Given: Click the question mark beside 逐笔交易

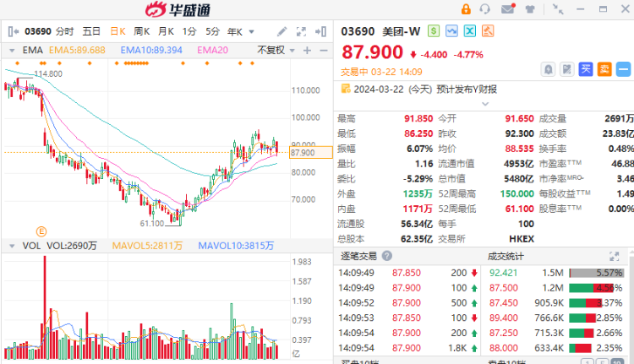Looking at the screenshot, I should tap(387, 256).
